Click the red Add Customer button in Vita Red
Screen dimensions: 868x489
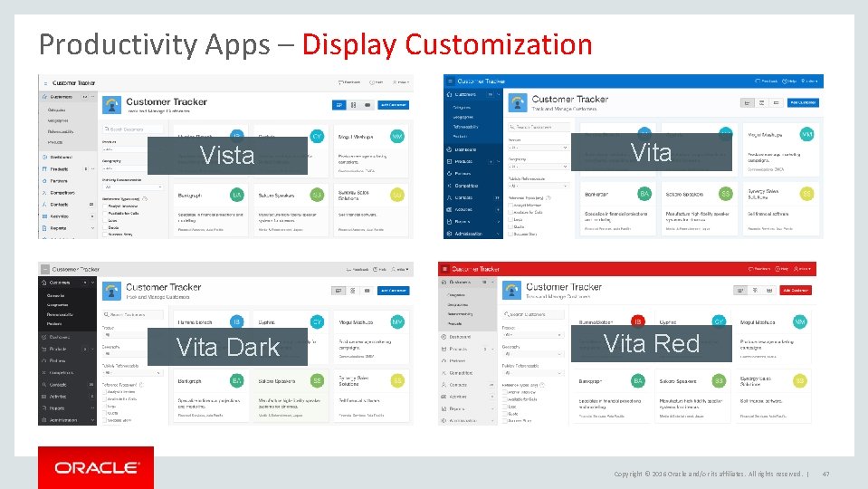tap(796, 290)
